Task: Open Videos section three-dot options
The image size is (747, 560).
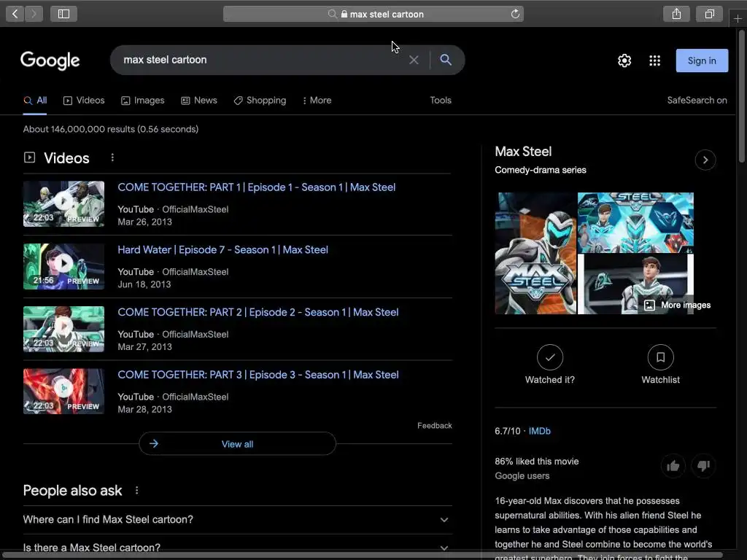Action: (112, 157)
